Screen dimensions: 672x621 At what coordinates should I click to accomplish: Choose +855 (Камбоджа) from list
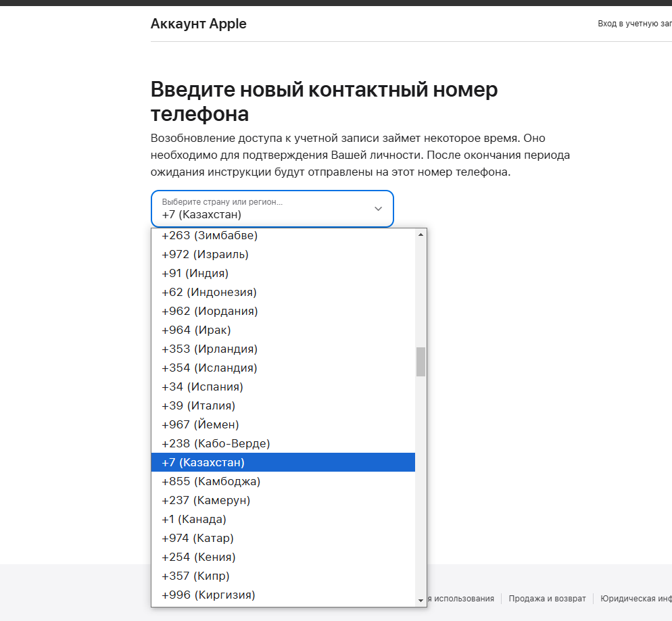pos(283,481)
